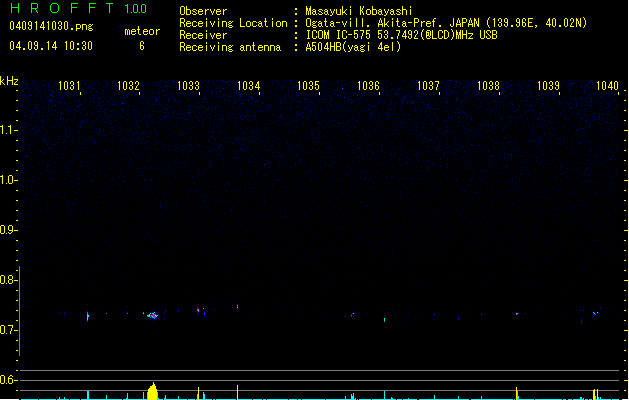Click antenna value A504HB(yagi 4el)
The width and height of the screenshot is (629, 400).
[x=353, y=47]
